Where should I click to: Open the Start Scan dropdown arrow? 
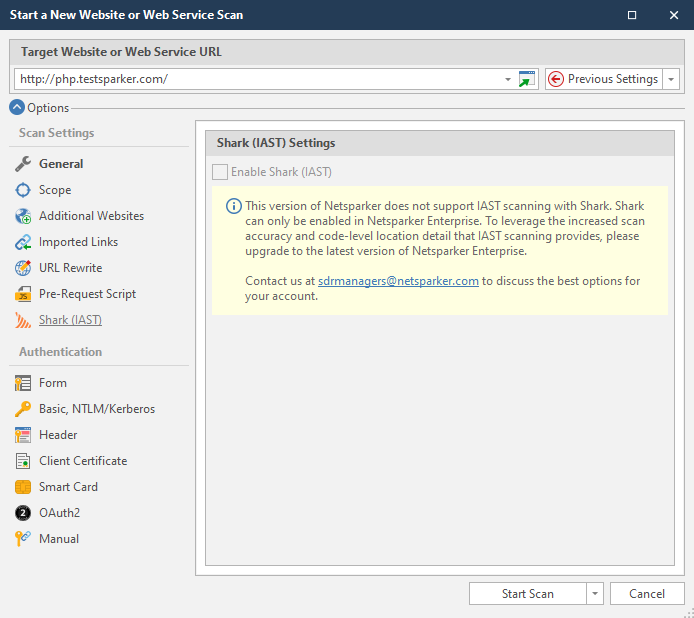[x=595, y=594]
